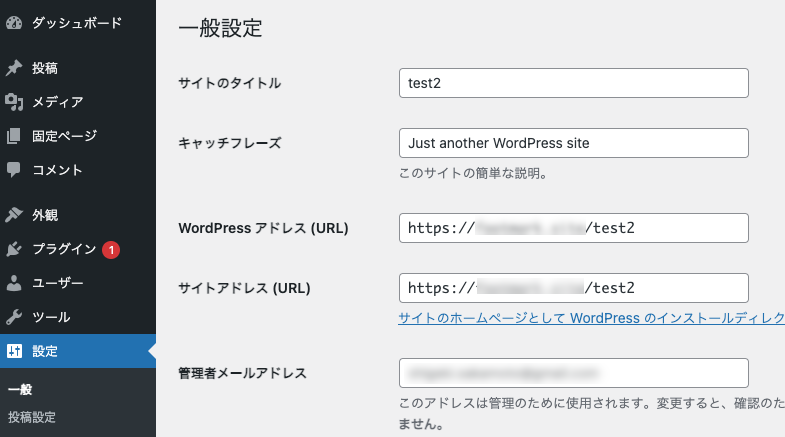The image size is (785, 437).
Task: Click the 管理者メールアドレス input field
Action: pos(573,373)
